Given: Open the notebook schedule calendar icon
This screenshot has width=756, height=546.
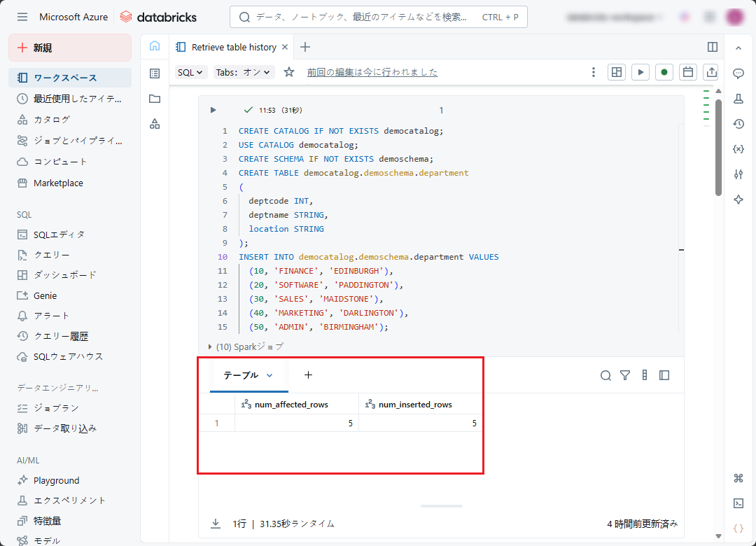Looking at the screenshot, I should pos(688,72).
